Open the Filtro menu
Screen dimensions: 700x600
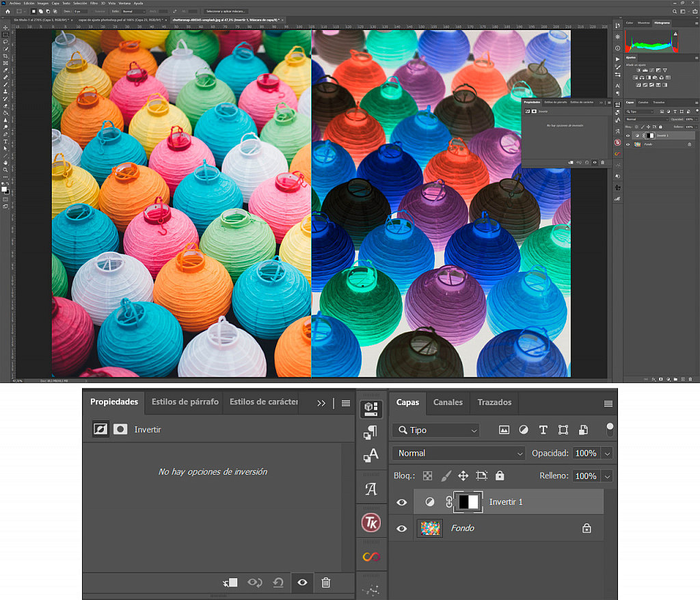tap(96, 3)
